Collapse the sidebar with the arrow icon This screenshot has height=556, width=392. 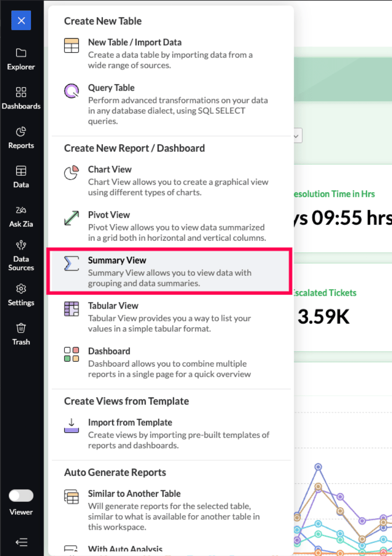pos(21,542)
